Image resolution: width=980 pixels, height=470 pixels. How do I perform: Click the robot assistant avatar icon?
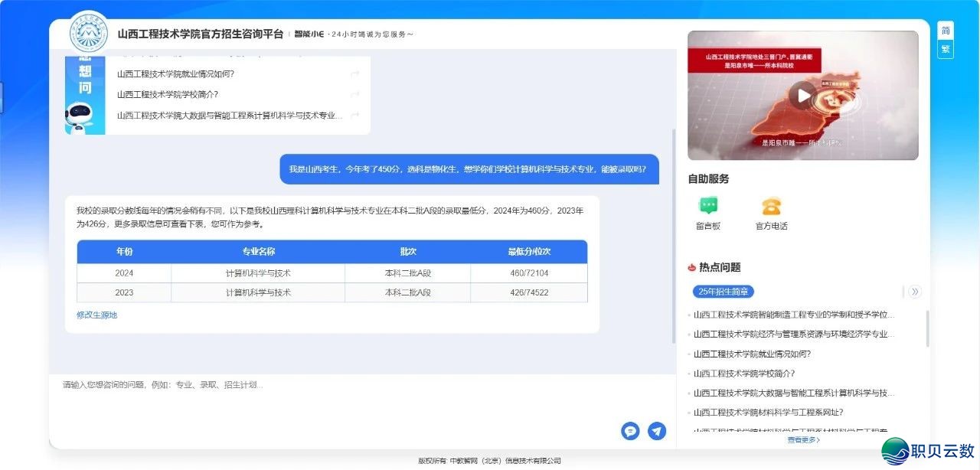(79, 118)
